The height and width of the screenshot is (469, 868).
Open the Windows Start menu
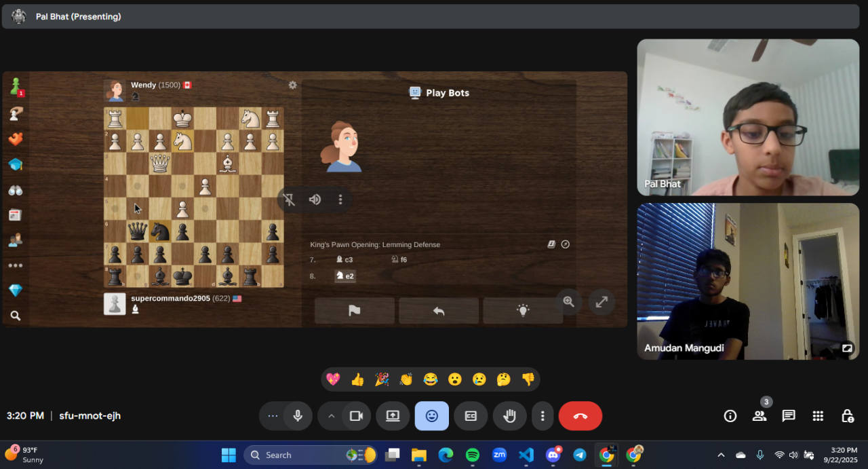[x=229, y=455]
